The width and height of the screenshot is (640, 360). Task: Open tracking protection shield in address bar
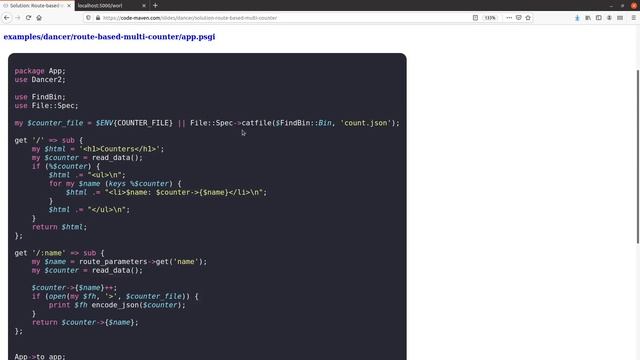tap(88, 18)
